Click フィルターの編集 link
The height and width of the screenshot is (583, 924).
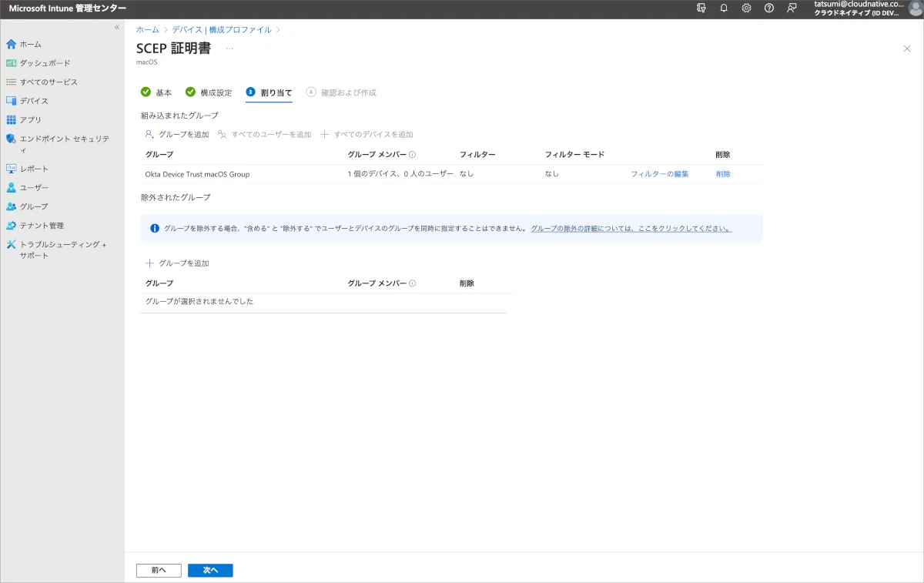coord(659,174)
